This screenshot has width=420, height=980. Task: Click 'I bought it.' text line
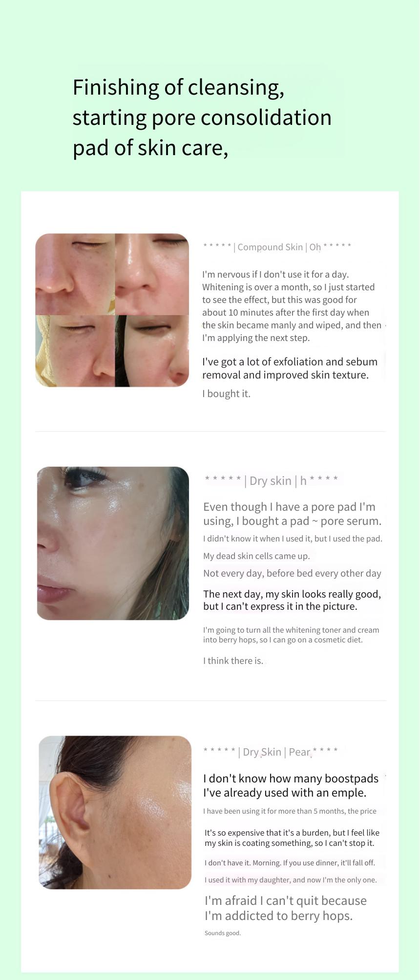coord(227,394)
